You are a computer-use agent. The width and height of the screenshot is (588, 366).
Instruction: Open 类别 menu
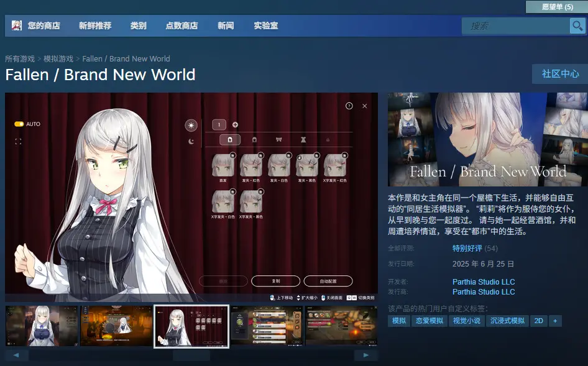(139, 25)
